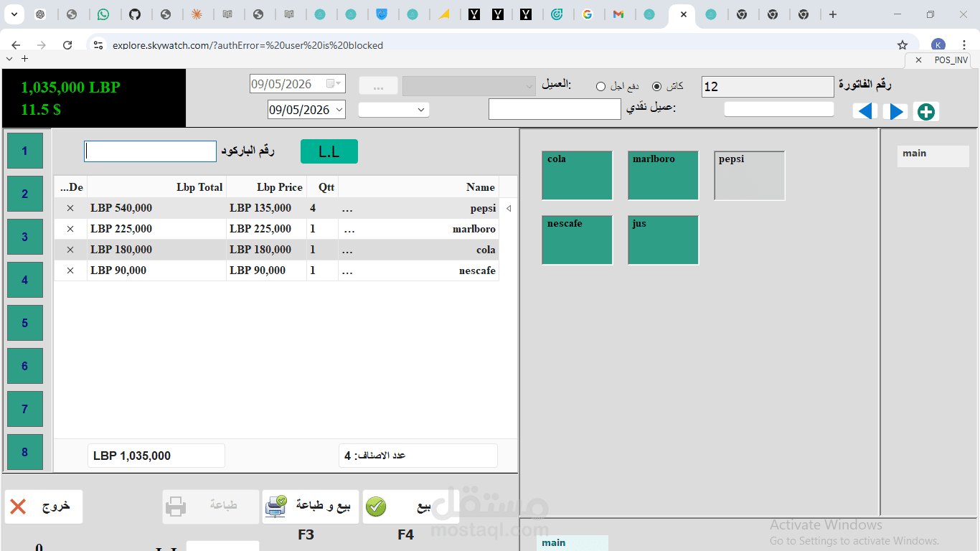Click the ... cell in the pepsi row
Viewport: 980px width, 551px height.
[348, 209]
